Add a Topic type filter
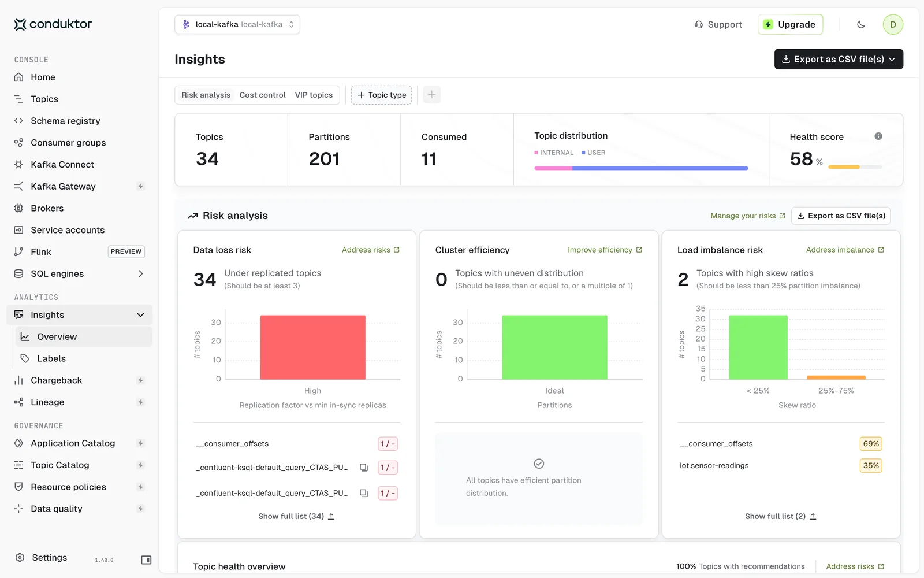The width and height of the screenshot is (924, 578). (x=382, y=95)
